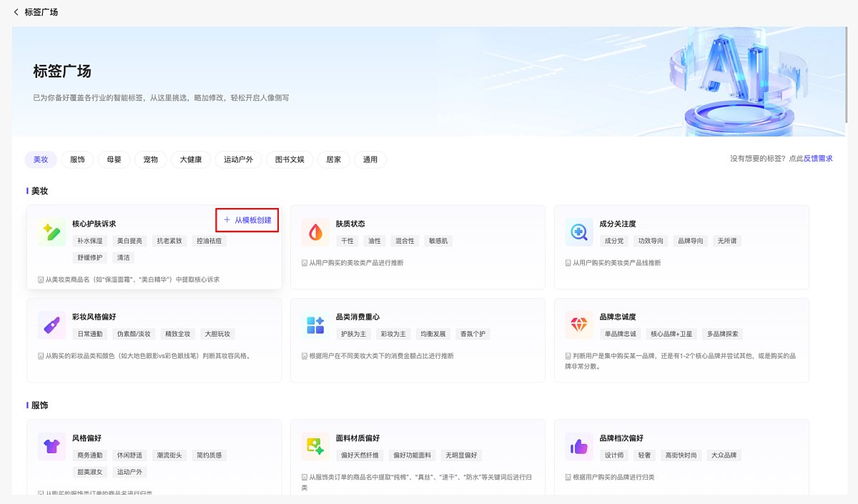
Task: Switch to the 母婴 tab
Action: tap(114, 159)
